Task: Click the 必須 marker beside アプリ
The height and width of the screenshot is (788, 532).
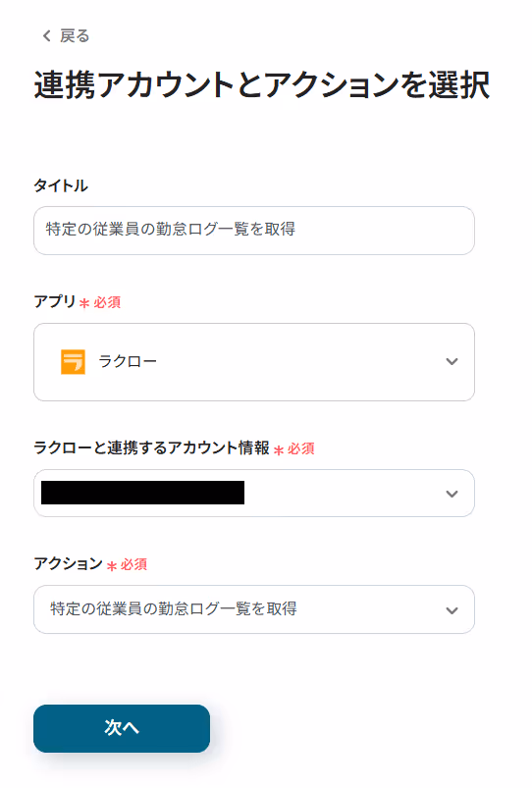Action: pos(107,302)
